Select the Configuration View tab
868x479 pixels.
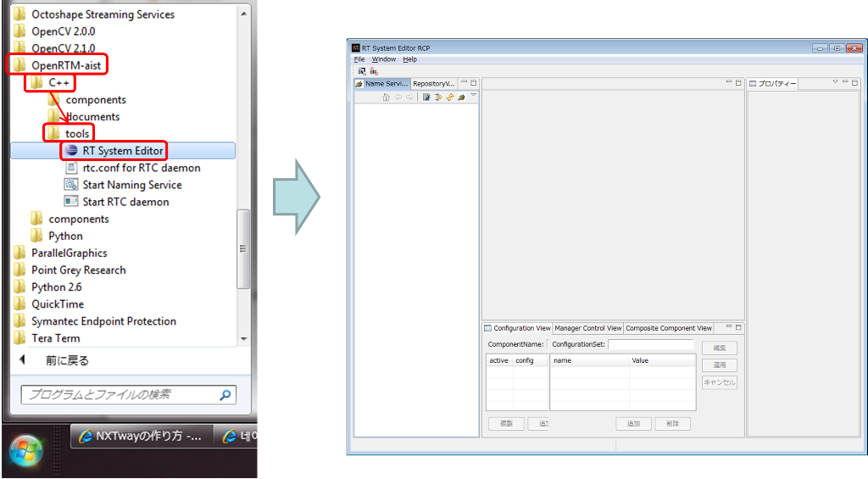coord(517,328)
